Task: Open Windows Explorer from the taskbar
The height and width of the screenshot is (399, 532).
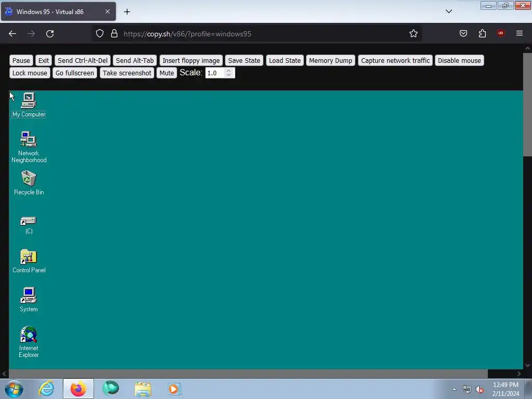Action: coord(143,389)
